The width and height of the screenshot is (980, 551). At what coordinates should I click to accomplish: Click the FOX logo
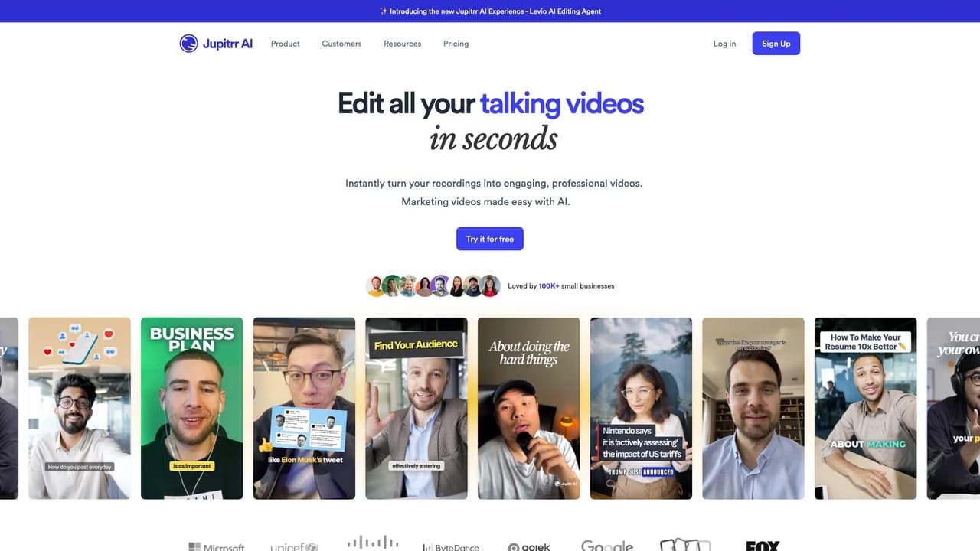(x=763, y=546)
